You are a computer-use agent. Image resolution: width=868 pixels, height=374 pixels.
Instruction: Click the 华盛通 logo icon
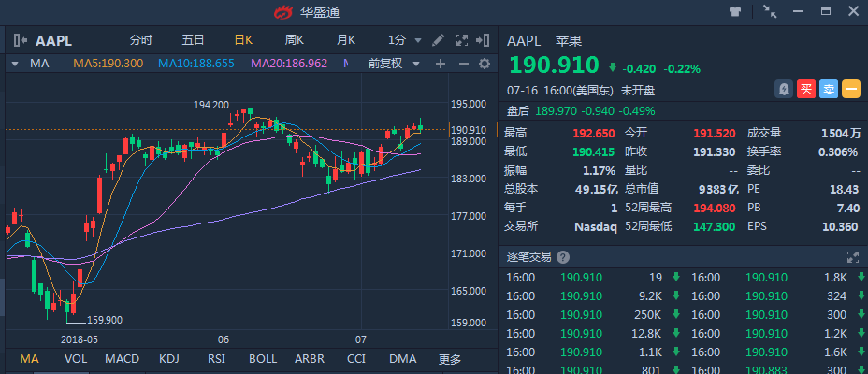point(282,11)
